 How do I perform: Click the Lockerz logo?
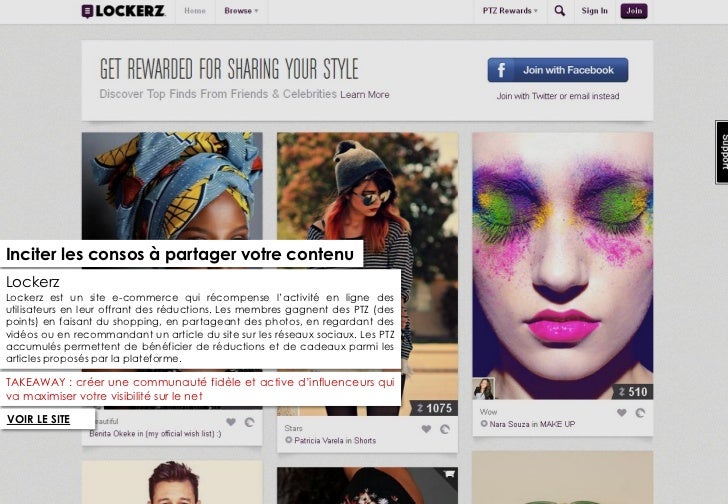123,11
